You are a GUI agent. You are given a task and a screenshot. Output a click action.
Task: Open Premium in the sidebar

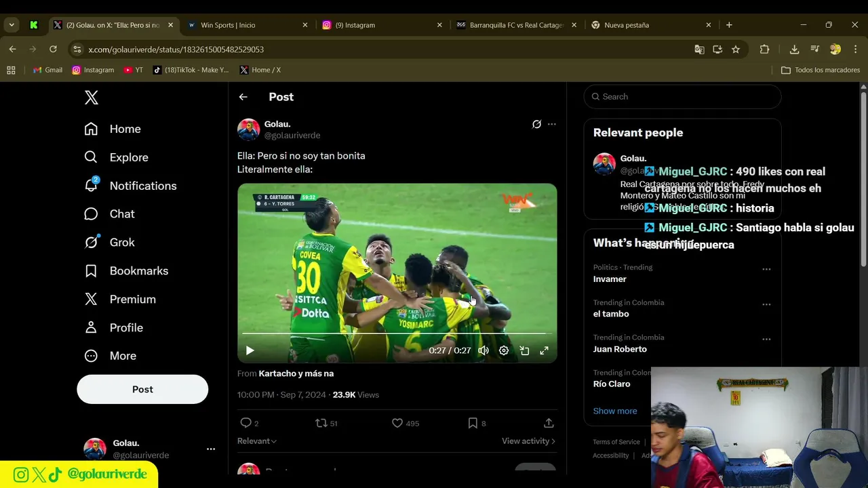click(x=120, y=300)
